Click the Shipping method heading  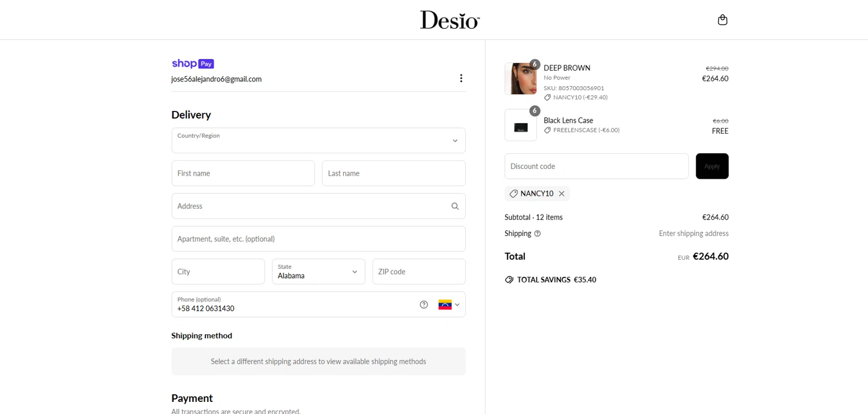coord(201,336)
